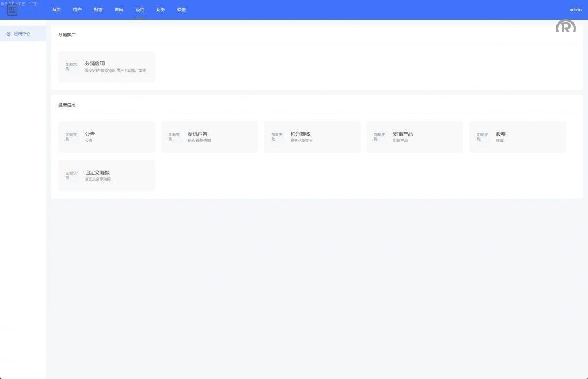Screen dimensions: 588x379
Task: Select the 财务 navigation tab
Action: (161, 10)
